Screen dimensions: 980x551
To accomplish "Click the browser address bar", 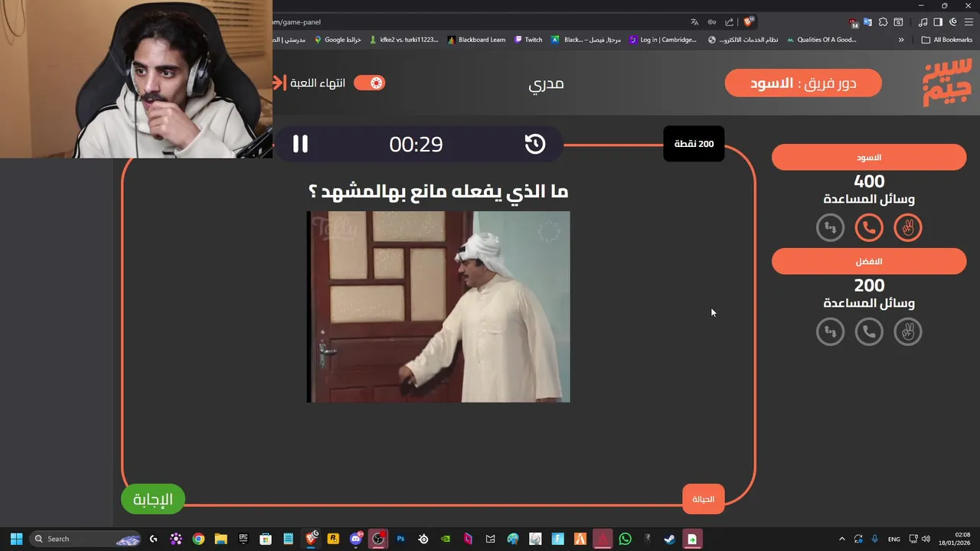I will click(475, 22).
